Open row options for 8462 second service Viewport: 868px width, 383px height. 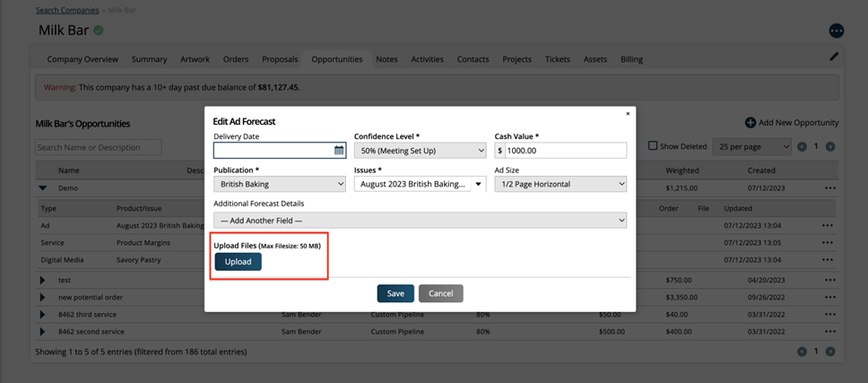[829, 332]
